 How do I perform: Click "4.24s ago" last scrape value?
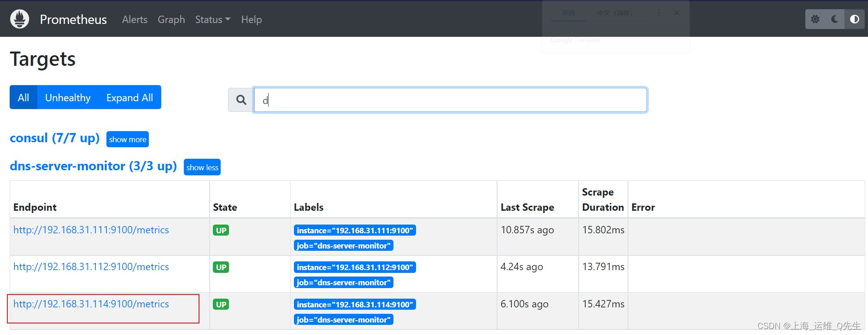coord(522,267)
